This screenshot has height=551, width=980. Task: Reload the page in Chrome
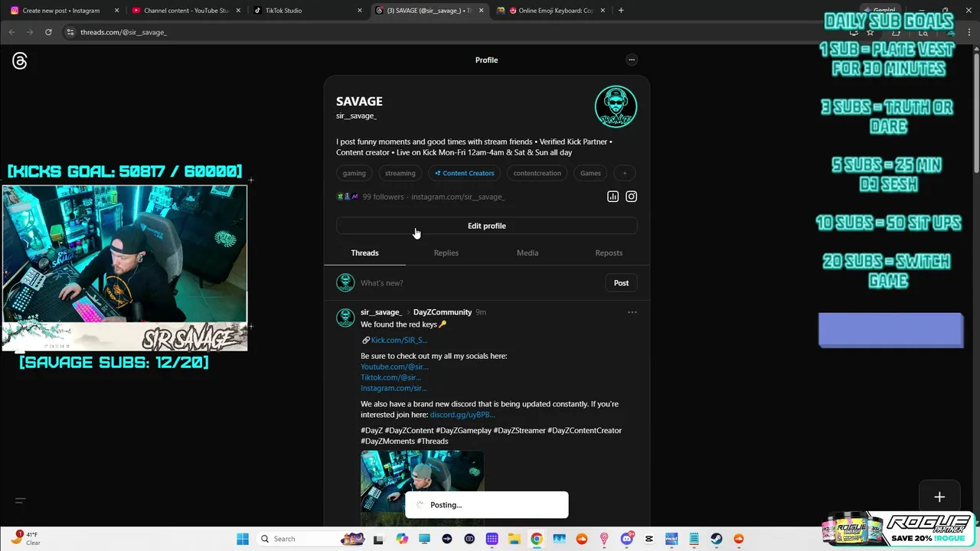[x=48, y=32]
